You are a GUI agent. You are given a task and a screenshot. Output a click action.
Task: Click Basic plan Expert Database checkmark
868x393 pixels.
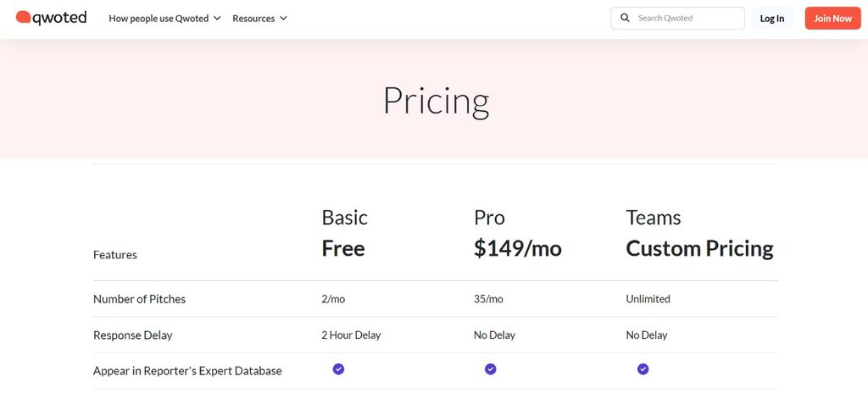click(x=339, y=369)
